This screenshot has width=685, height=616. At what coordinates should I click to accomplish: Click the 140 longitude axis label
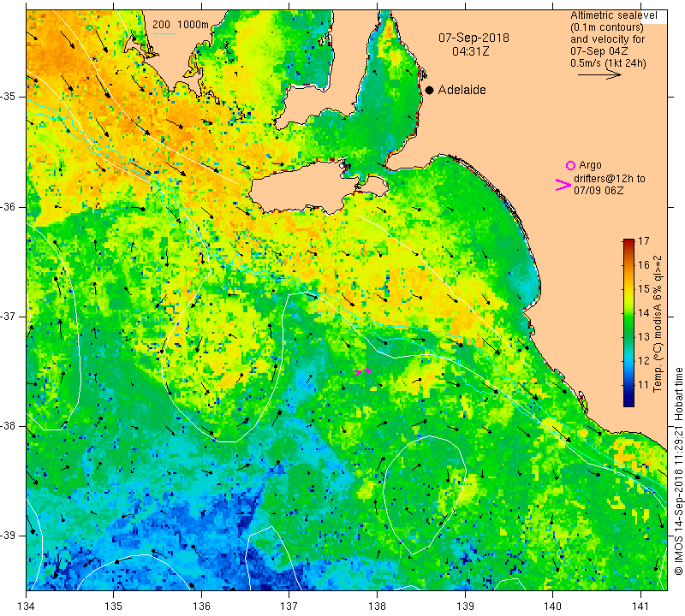pos(552,607)
